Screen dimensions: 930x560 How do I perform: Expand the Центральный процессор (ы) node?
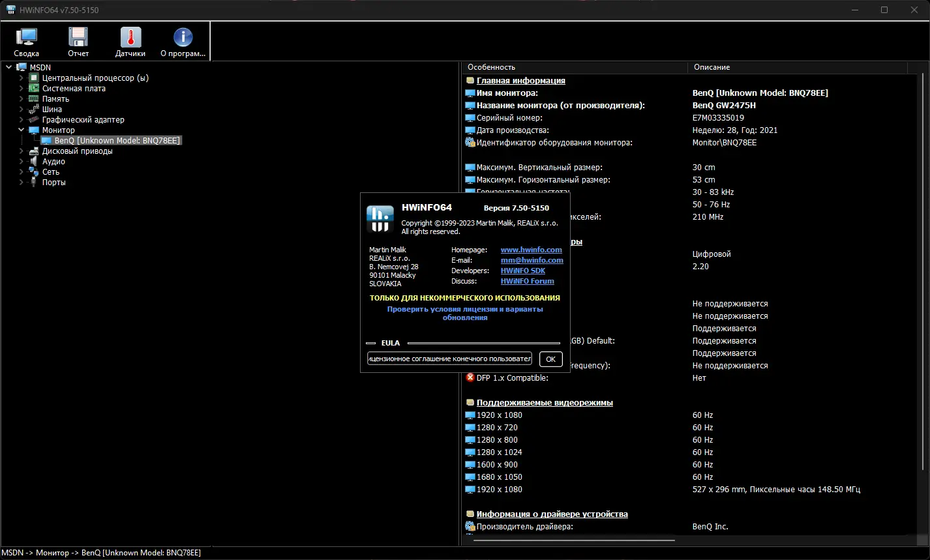coord(21,78)
